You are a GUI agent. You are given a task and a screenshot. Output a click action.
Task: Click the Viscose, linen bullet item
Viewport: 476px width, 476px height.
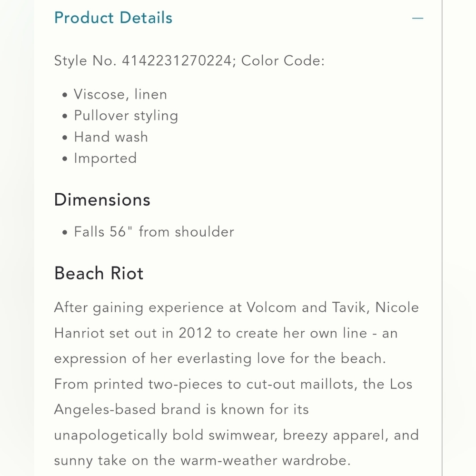click(120, 94)
